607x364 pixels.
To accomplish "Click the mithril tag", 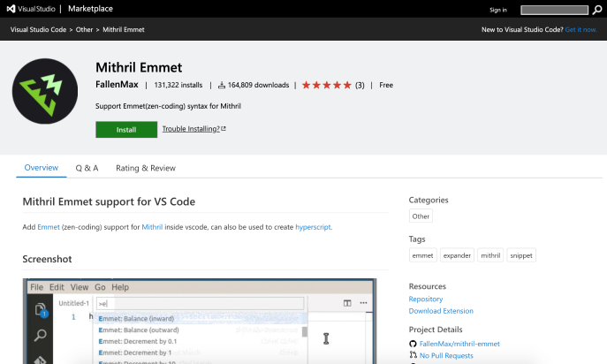I will [490, 255].
